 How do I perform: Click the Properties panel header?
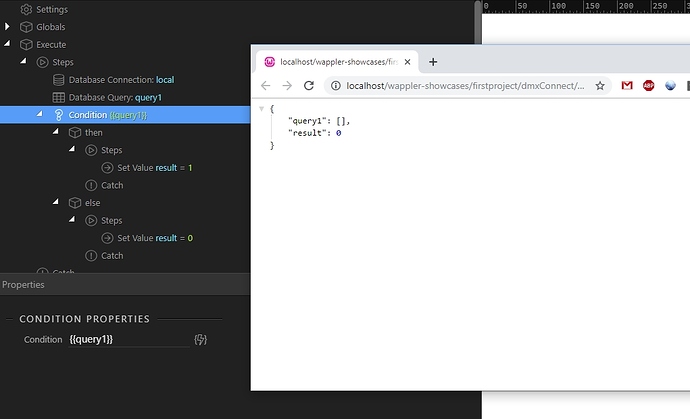(x=125, y=285)
